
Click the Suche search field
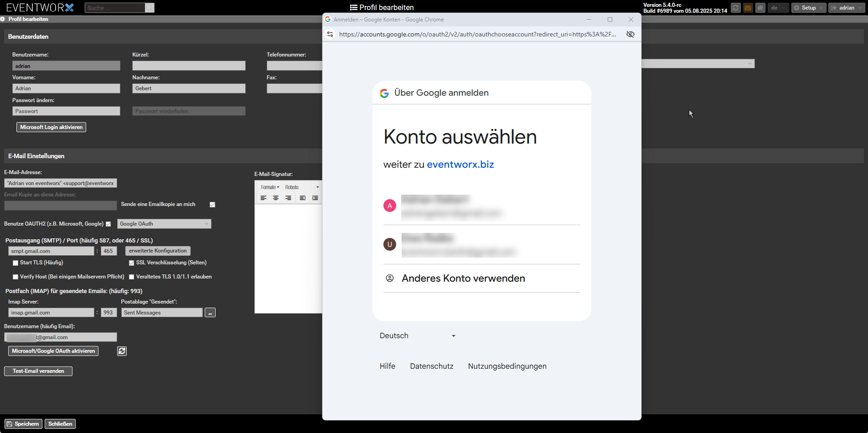click(x=115, y=8)
